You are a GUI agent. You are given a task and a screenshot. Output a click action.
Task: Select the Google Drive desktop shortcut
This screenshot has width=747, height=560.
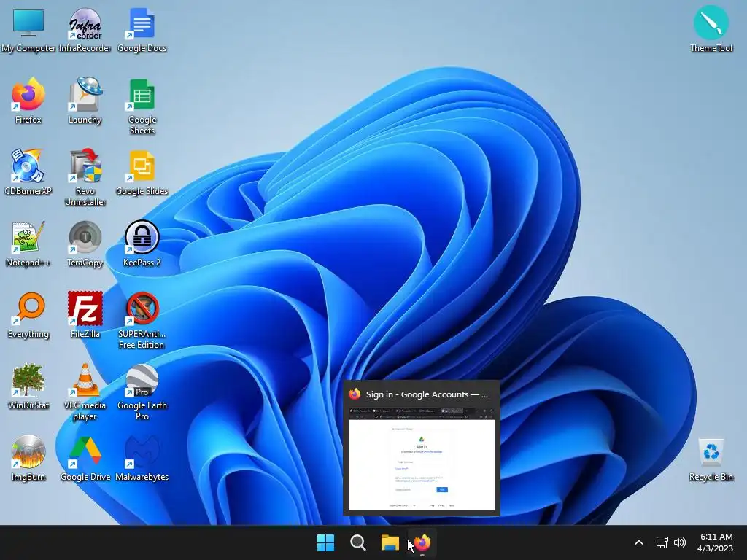click(85, 458)
